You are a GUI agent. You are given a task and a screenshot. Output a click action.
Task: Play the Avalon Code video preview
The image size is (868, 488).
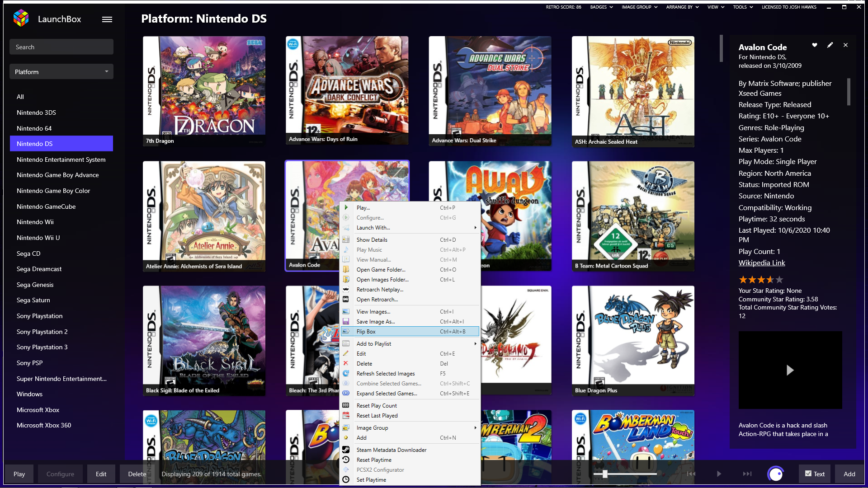point(790,370)
